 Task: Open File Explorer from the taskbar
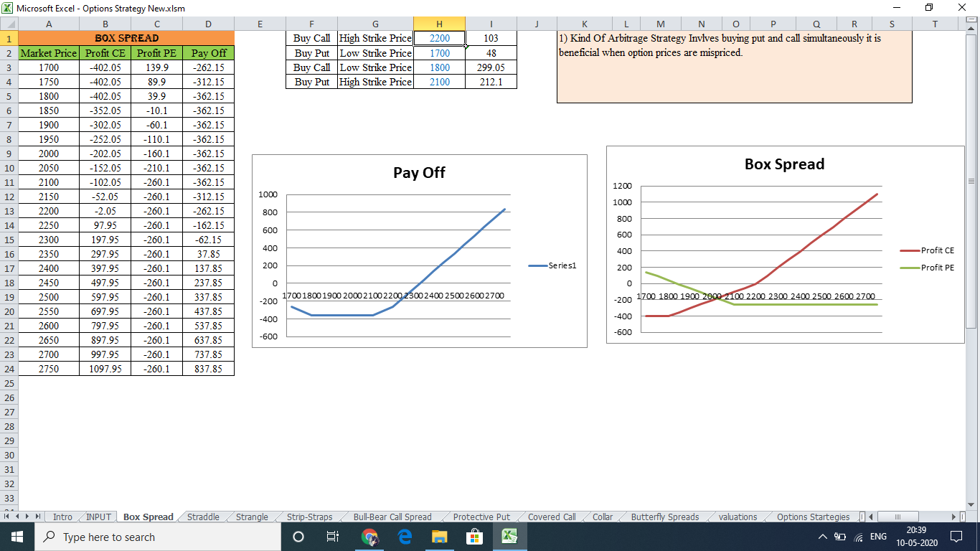(x=440, y=537)
